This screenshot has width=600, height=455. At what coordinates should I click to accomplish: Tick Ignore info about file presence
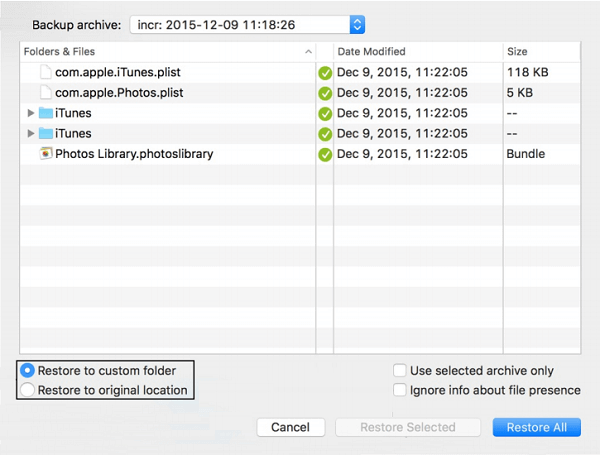(x=400, y=390)
